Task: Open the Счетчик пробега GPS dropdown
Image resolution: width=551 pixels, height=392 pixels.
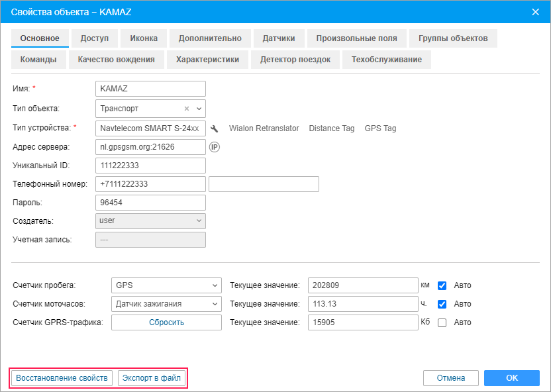Action: point(166,285)
